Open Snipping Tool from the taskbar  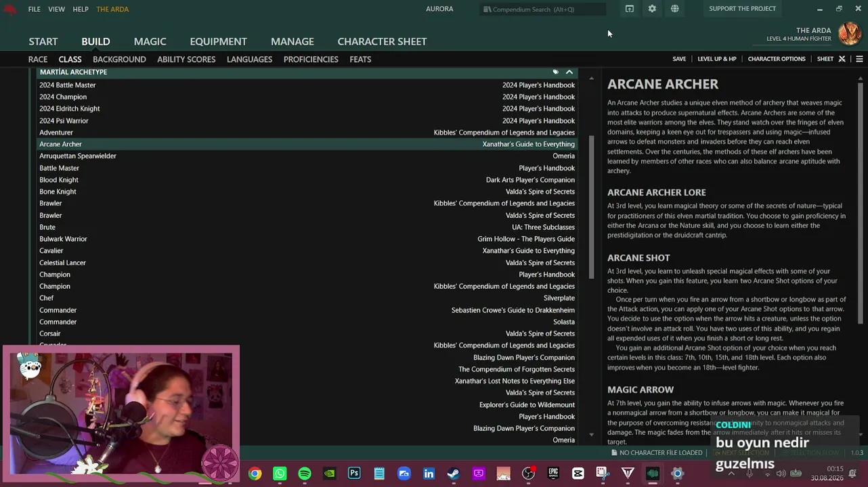coord(603,473)
